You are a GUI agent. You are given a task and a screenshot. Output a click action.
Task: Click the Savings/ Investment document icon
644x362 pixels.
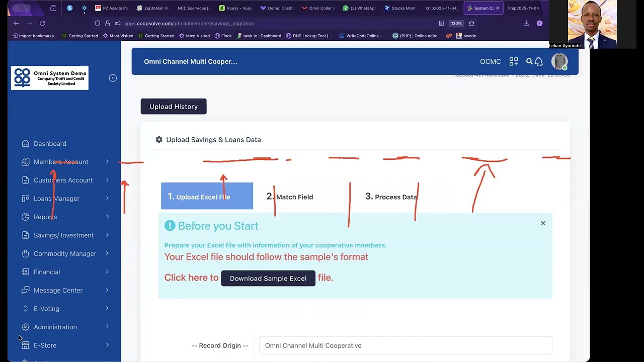click(x=25, y=235)
